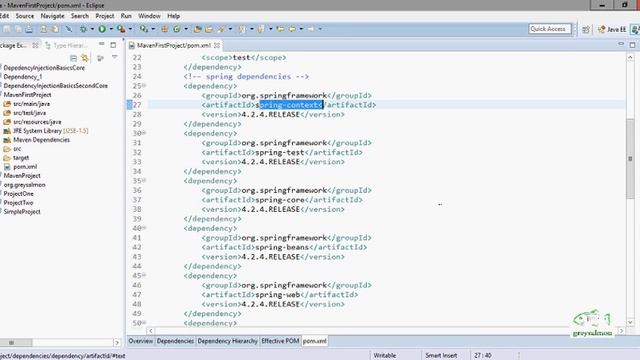Switch to the Java EE perspective
Viewport: 640px width, 360px height.
pos(611,29)
